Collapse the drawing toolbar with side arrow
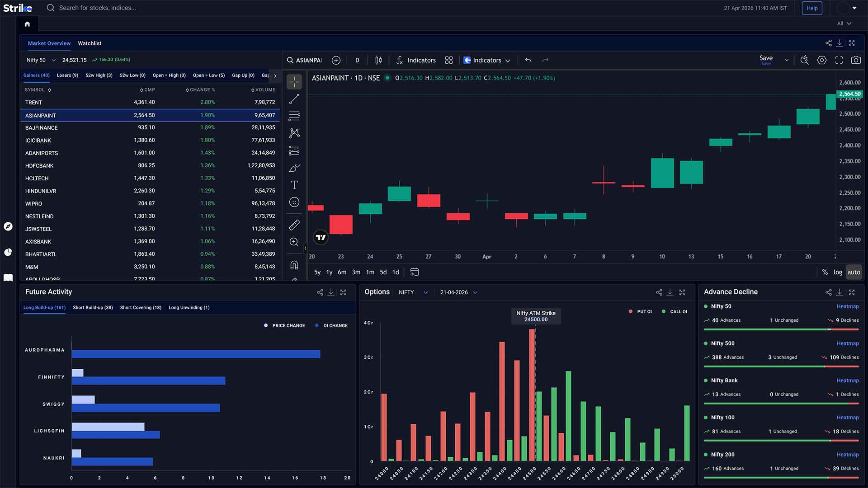The height and width of the screenshot is (488, 868). point(305,248)
